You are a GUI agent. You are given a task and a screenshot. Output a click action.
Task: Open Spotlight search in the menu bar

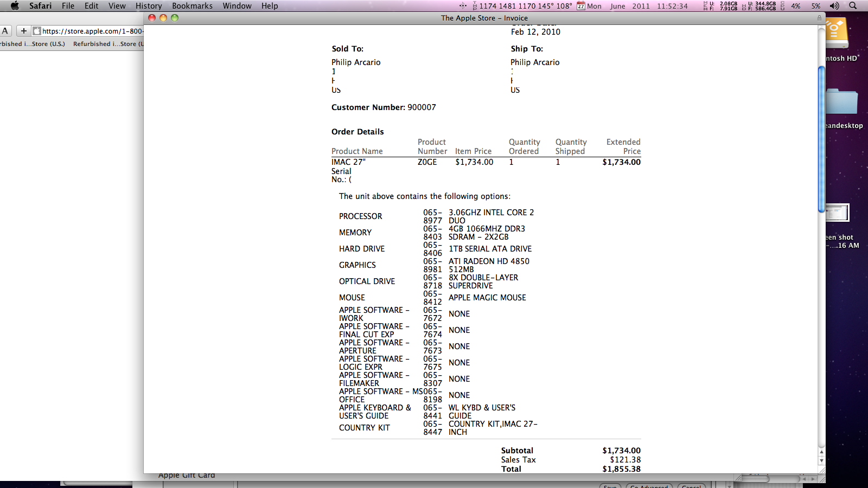[x=853, y=6]
